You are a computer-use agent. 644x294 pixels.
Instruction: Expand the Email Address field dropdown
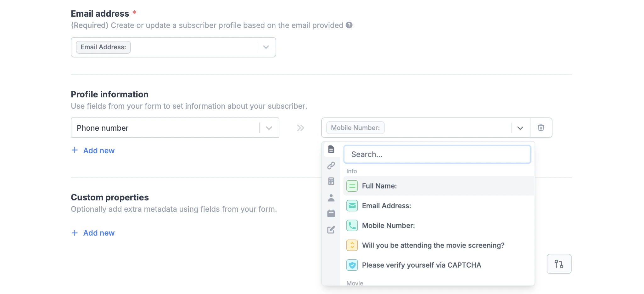pos(266,47)
